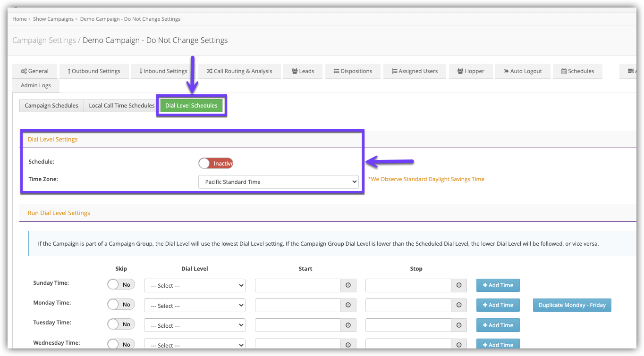This screenshot has width=644, height=356.
Task: Click Add Time button for Sunday
Action: tap(498, 285)
